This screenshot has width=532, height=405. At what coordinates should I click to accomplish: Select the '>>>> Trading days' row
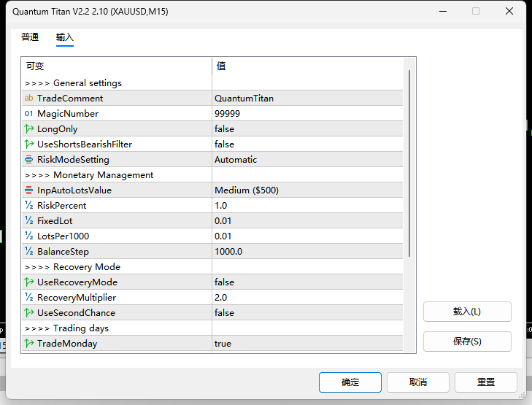pyautogui.click(x=212, y=328)
